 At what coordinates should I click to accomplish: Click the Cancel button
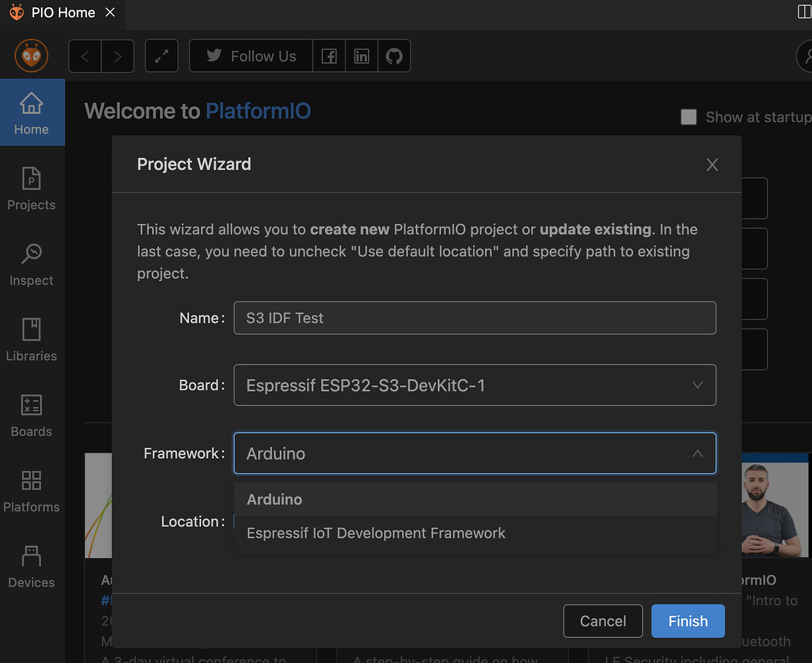coord(603,621)
